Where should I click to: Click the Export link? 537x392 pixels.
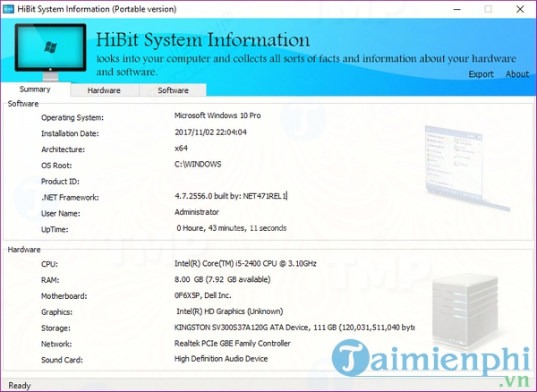pos(481,74)
